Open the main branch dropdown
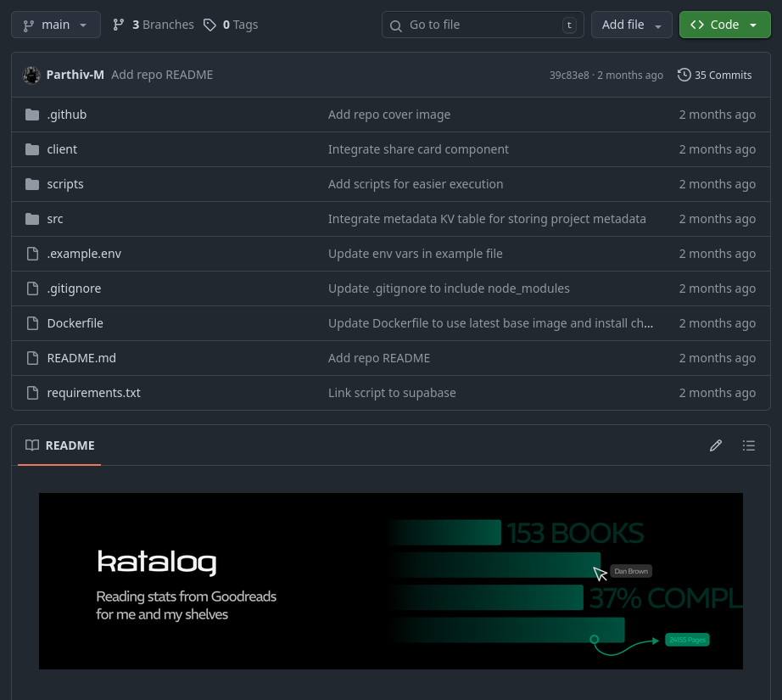Screen dimensions: 782x700 [56, 25]
